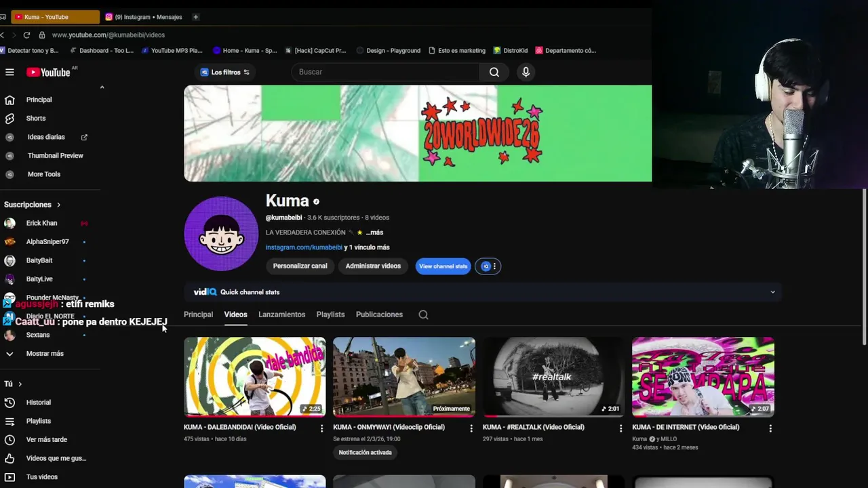Image resolution: width=868 pixels, height=488 pixels.
Task: Switch to channel Playlists tab
Action: 330,314
